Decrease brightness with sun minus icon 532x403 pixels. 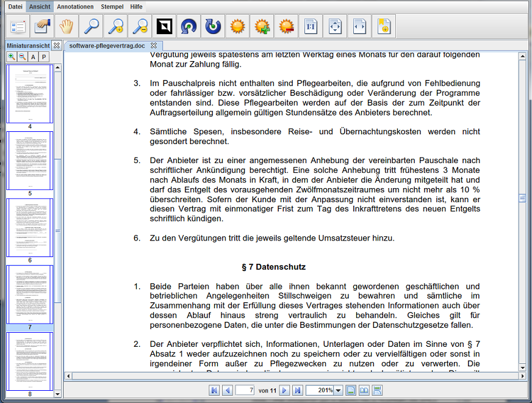[286, 26]
